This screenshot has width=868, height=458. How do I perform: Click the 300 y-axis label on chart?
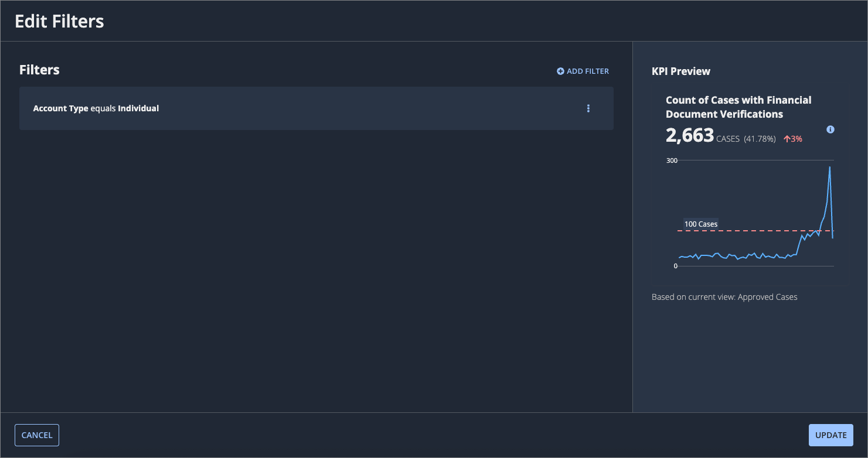coord(672,160)
